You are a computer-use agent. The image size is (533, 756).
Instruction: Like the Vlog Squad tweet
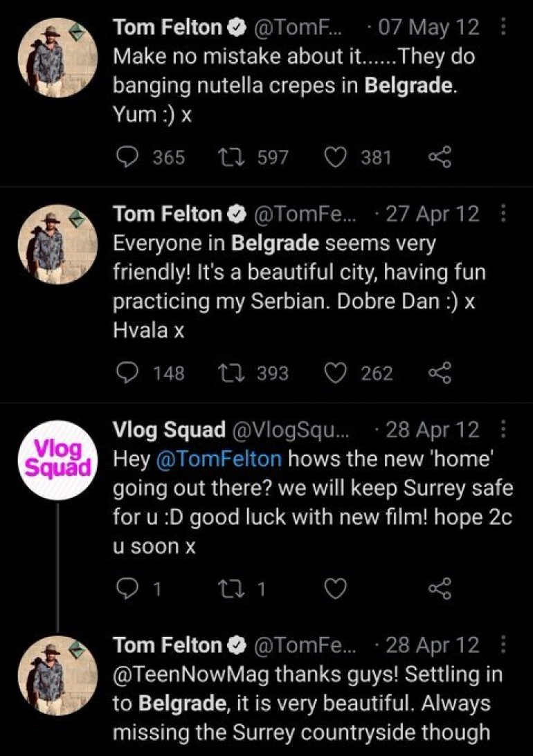coord(336,589)
